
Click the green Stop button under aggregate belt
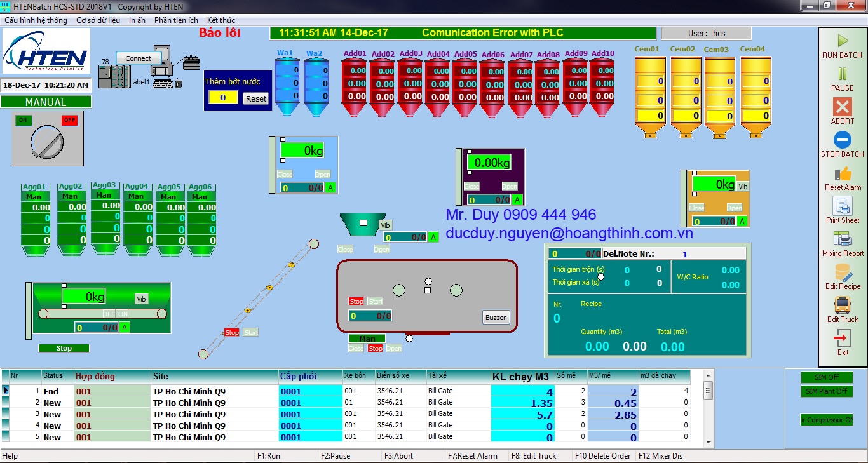click(64, 348)
